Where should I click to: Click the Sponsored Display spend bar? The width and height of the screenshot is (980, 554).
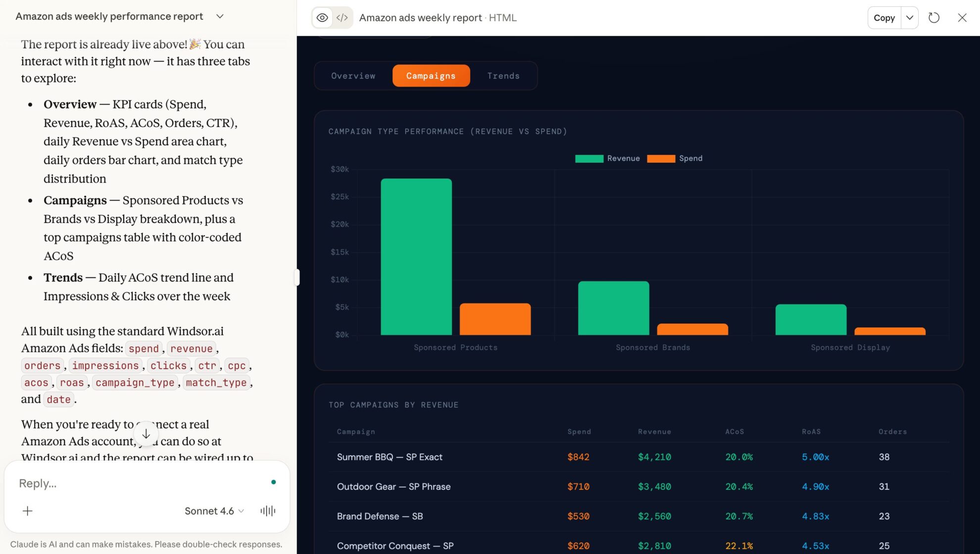click(890, 331)
